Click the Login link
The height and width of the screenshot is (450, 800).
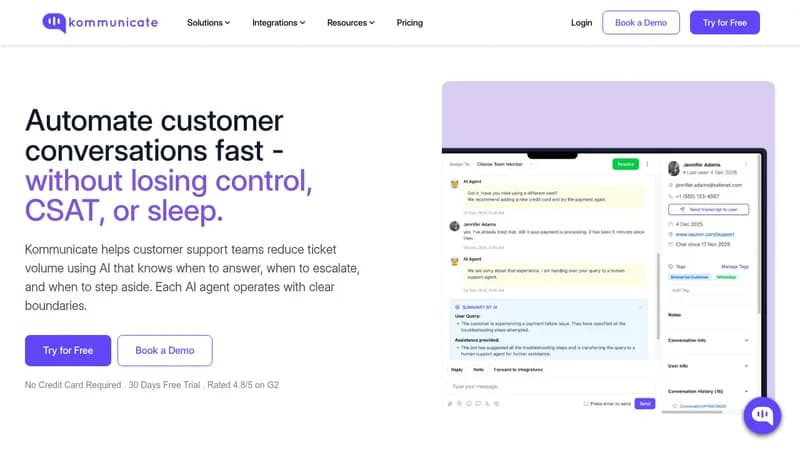click(x=581, y=22)
